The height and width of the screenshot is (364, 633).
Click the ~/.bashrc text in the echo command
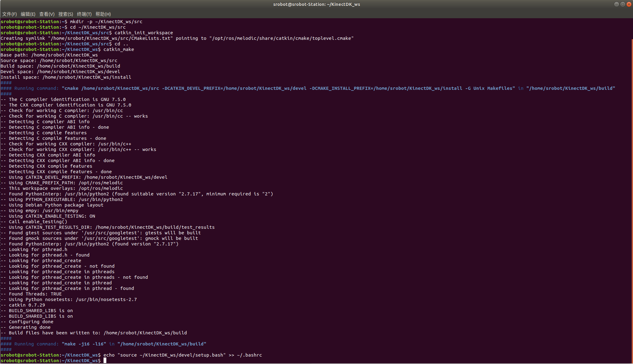coord(249,355)
